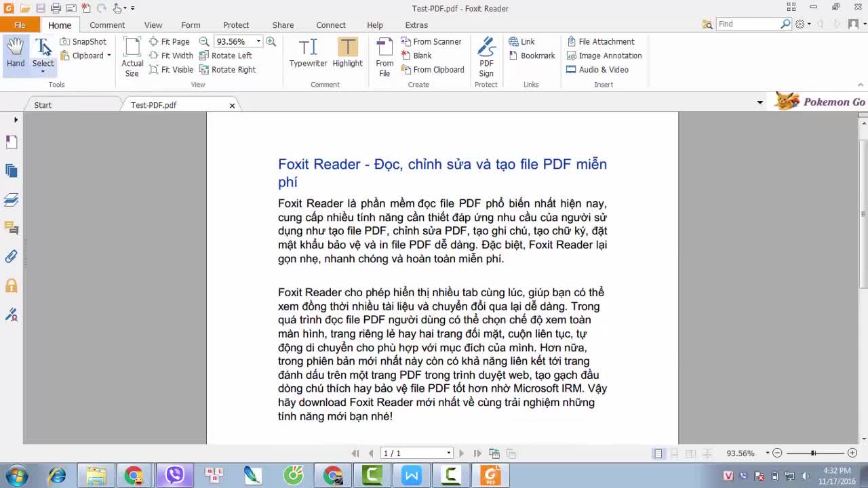Create PDF From Clipboard

tap(433, 69)
